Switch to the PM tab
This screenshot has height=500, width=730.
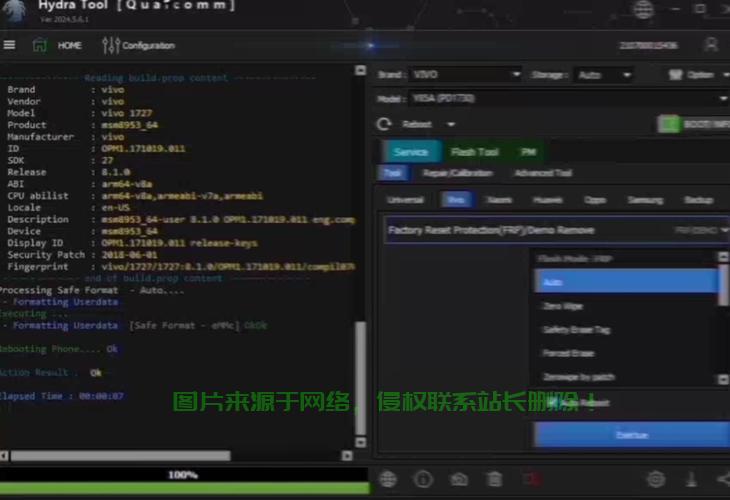pos(528,152)
